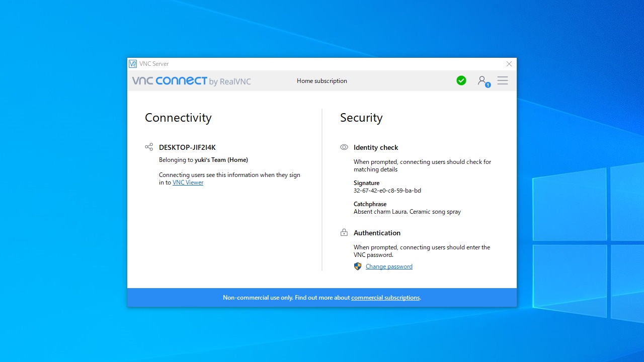Click the Home subscription label
The image size is (644, 362).
322,81
